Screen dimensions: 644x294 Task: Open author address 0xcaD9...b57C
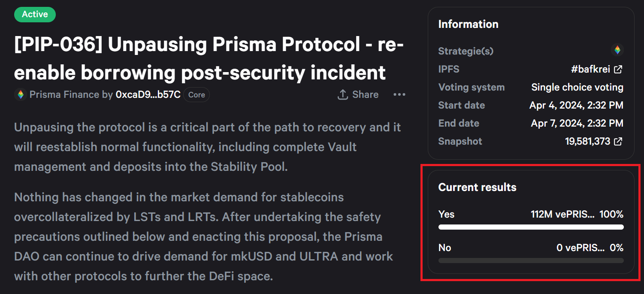point(148,94)
